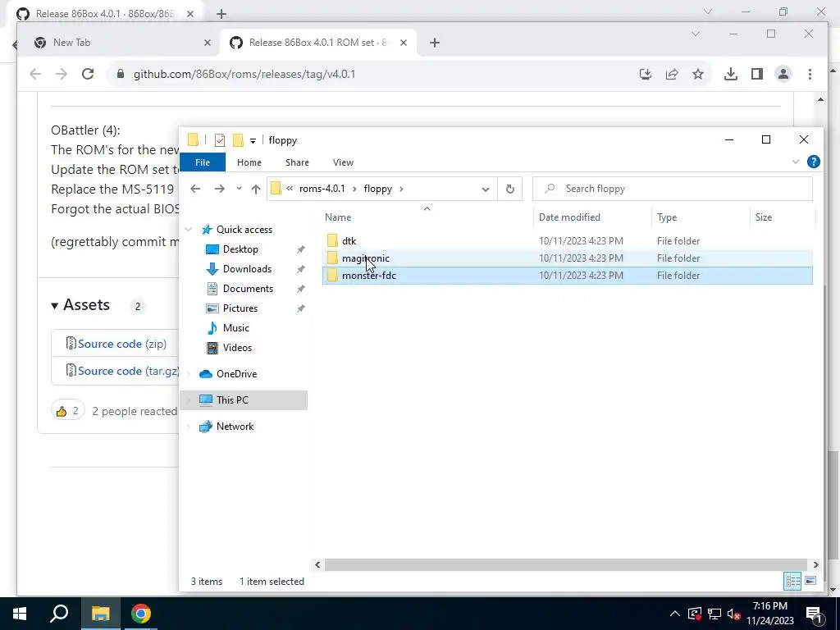
Task: Open Windows Start menu
Action: point(20,614)
